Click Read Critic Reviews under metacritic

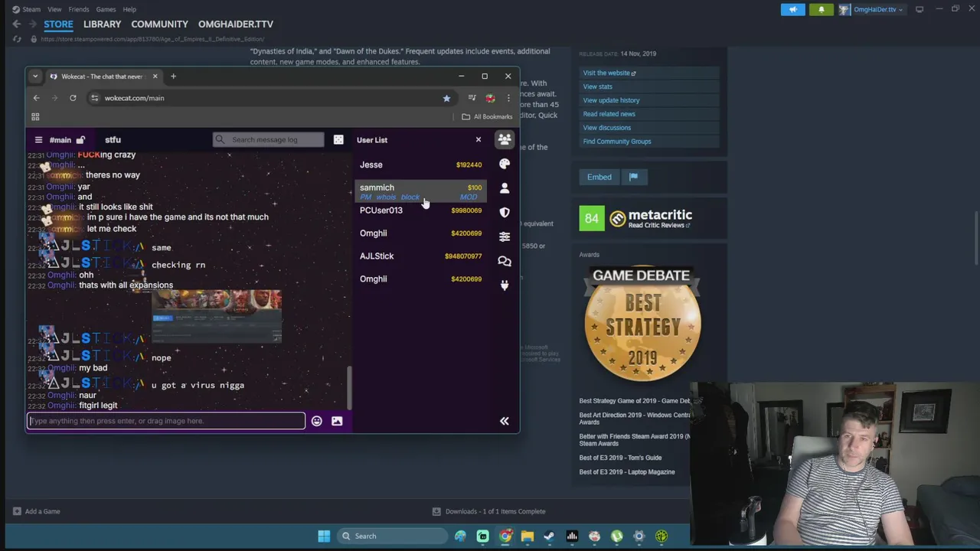tap(659, 226)
